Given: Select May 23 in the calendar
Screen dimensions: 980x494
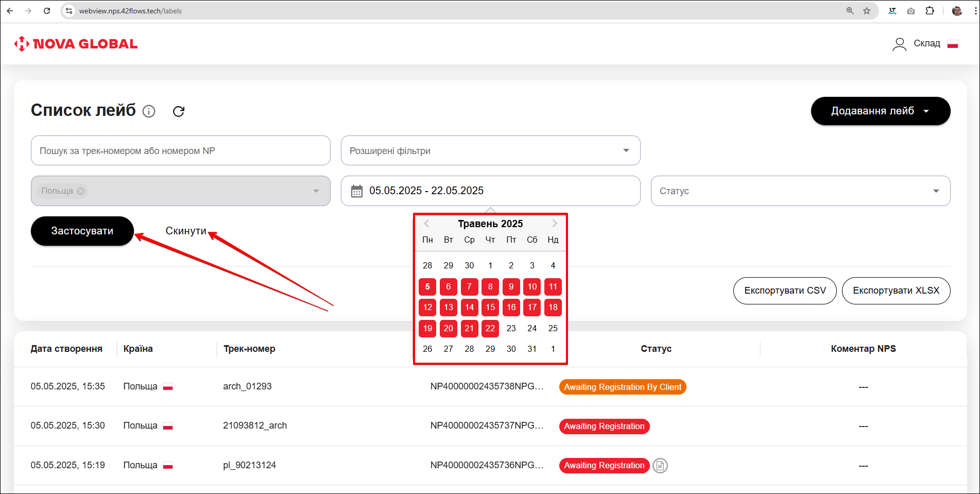Looking at the screenshot, I should click(511, 328).
